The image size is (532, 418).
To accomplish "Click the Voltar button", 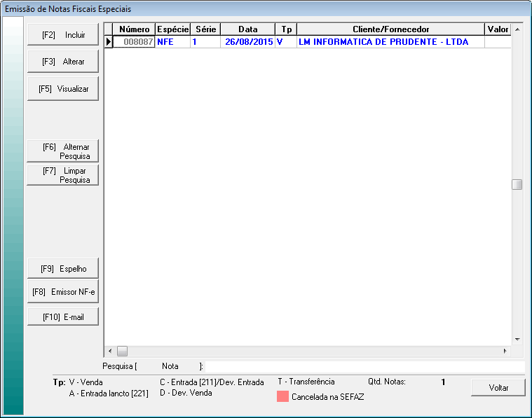I will 498,388.
